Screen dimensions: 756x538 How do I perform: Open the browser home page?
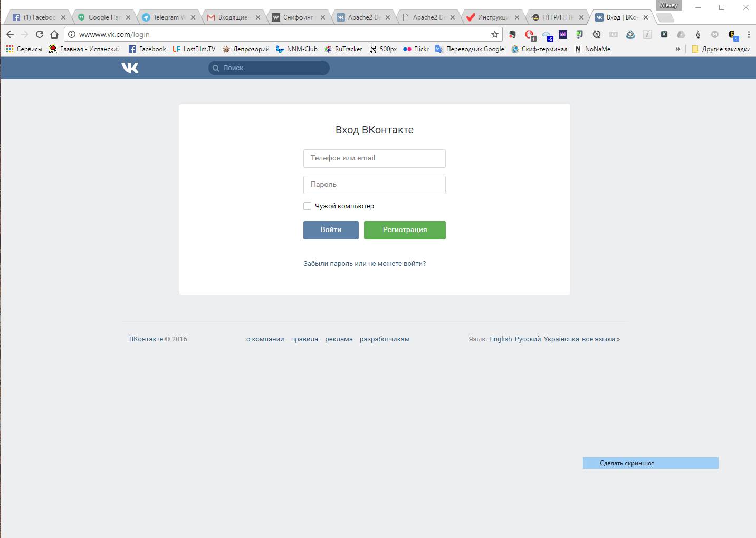[x=54, y=34]
